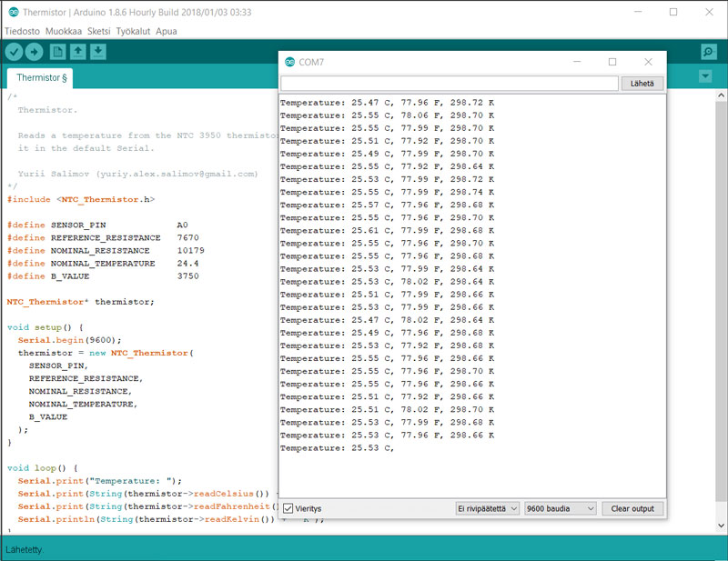The image size is (728, 561).
Task: Save the sketch with the down-arrow icon
Action: tap(98, 52)
